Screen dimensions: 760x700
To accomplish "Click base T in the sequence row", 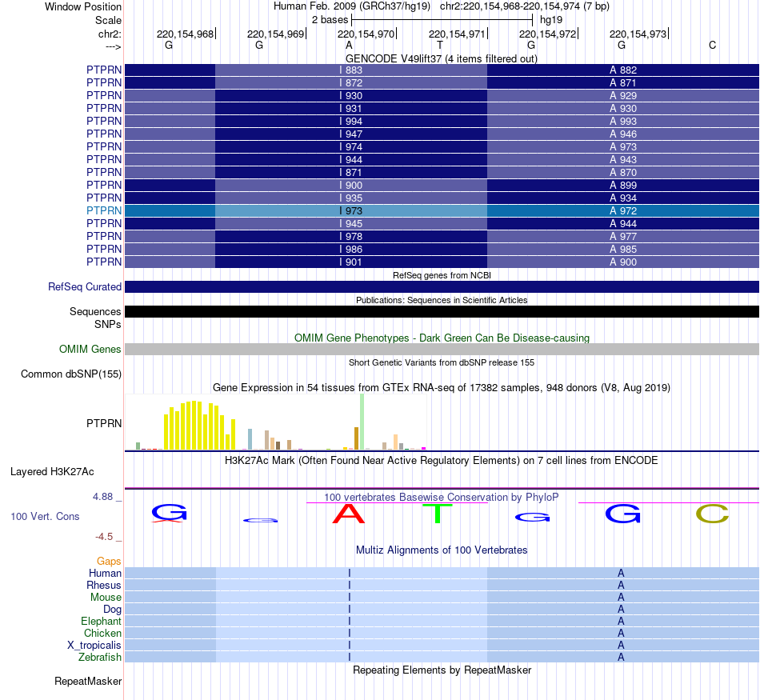I will coord(440,45).
